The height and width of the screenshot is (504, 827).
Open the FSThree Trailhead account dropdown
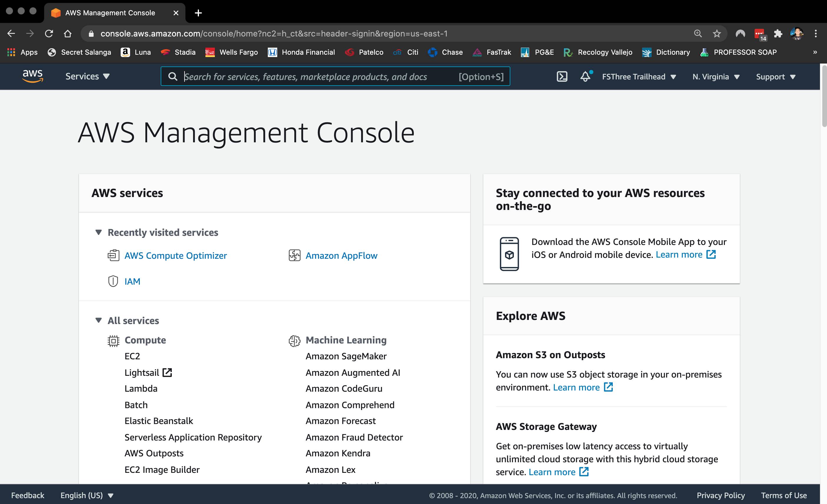639,77
